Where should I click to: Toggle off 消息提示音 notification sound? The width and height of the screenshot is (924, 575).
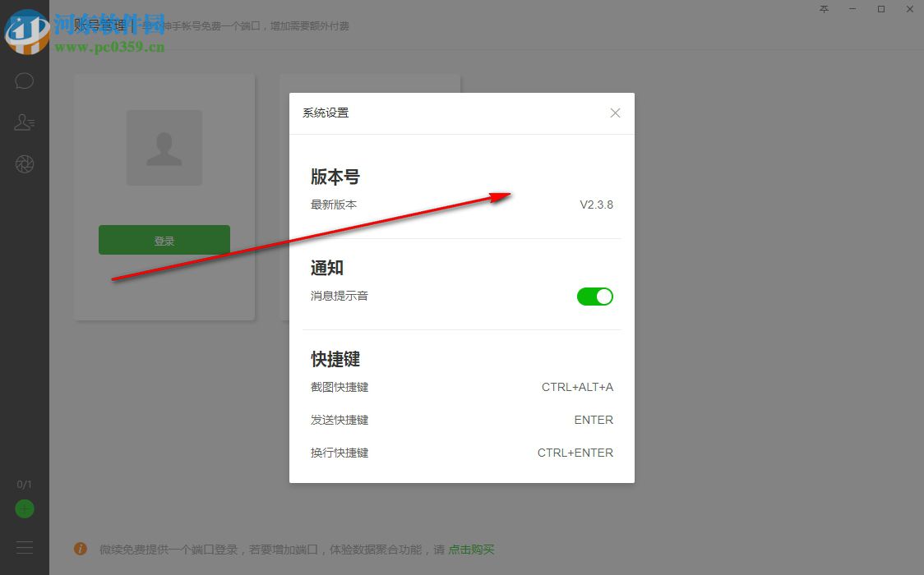coord(595,296)
